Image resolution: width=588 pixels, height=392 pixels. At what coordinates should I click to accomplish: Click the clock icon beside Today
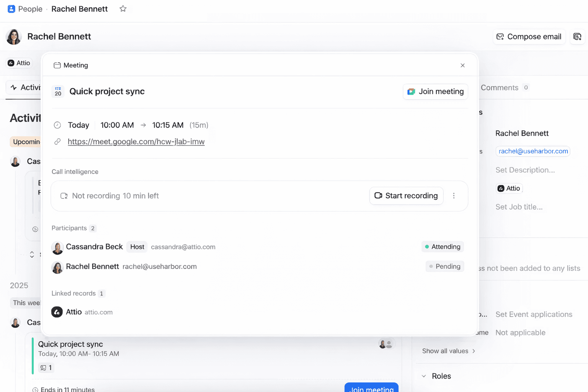(57, 125)
